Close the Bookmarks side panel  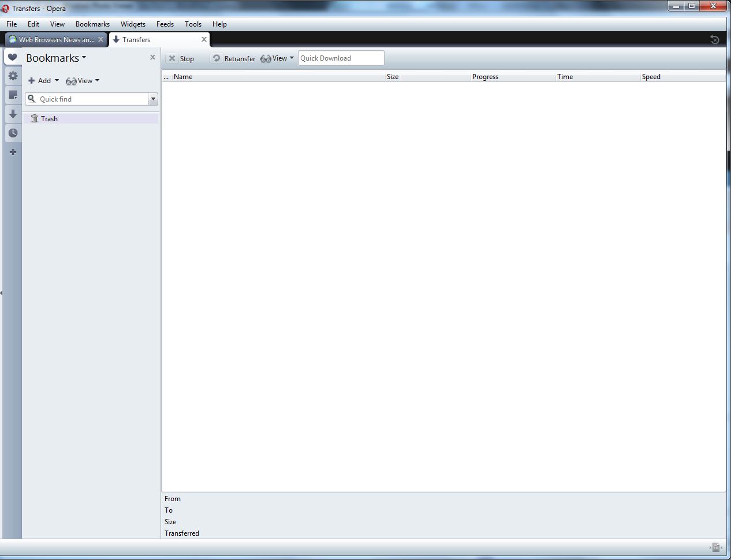point(152,57)
